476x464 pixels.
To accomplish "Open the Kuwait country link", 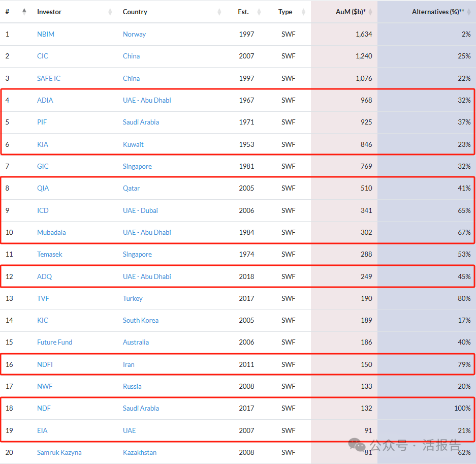I will coord(133,144).
